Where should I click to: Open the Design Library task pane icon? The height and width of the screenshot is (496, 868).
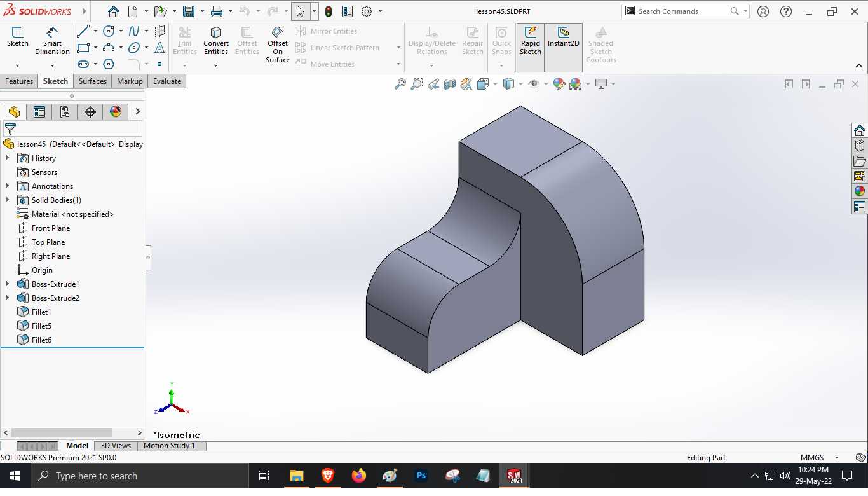coord(860,146)
